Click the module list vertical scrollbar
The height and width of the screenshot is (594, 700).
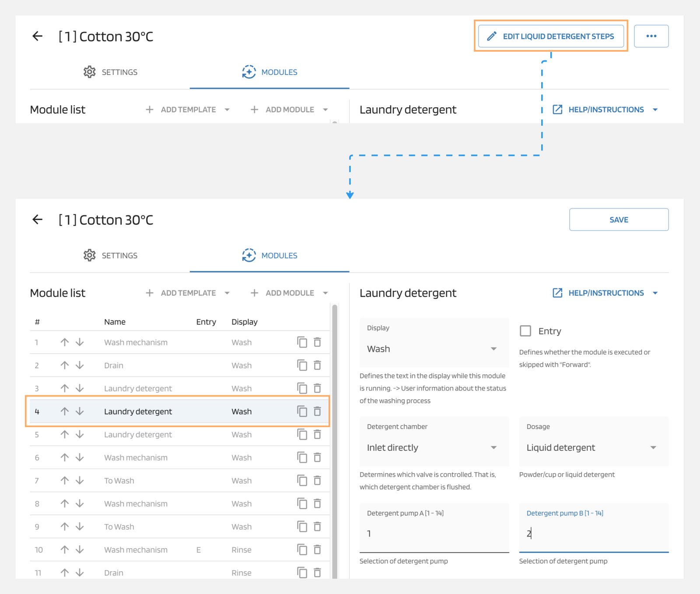tap(335, 438)
